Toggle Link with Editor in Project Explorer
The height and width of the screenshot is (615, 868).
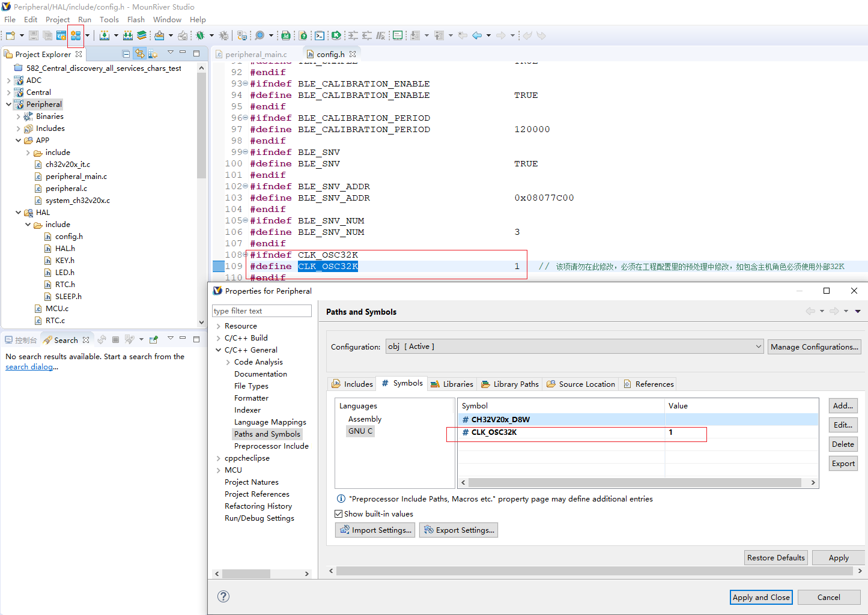coord(140,53)
